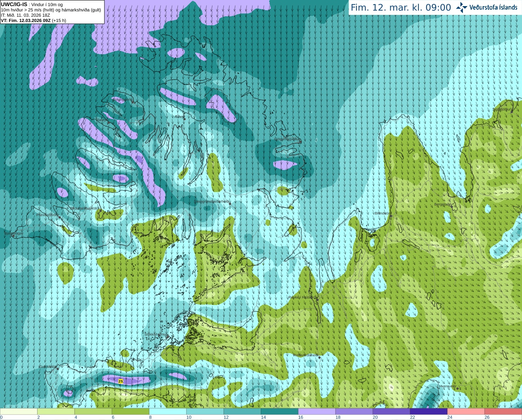
Task: Click the 'Fim. 12. mar. kl. 09:00' title
Action: point(401,7)
